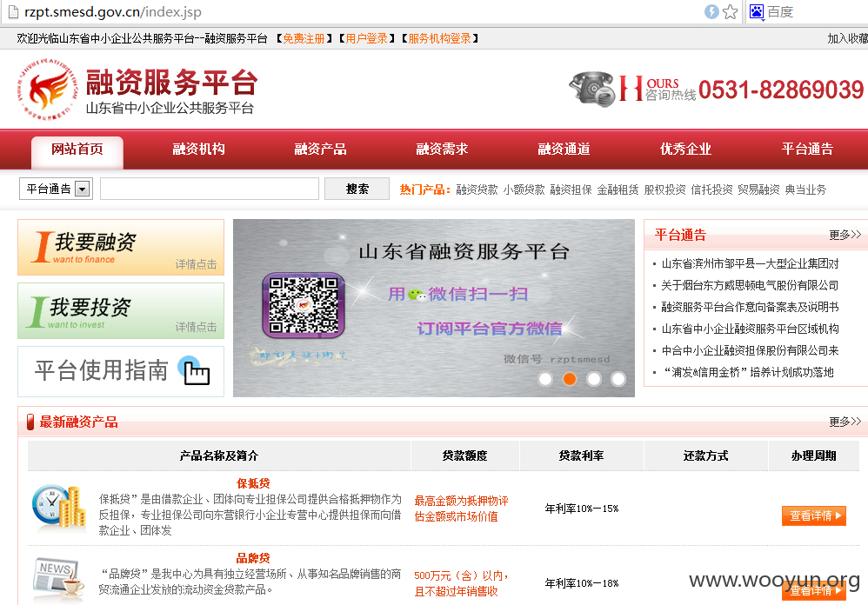Click the 办理周期 column header
Screen dimensions: 868x605
814,455
